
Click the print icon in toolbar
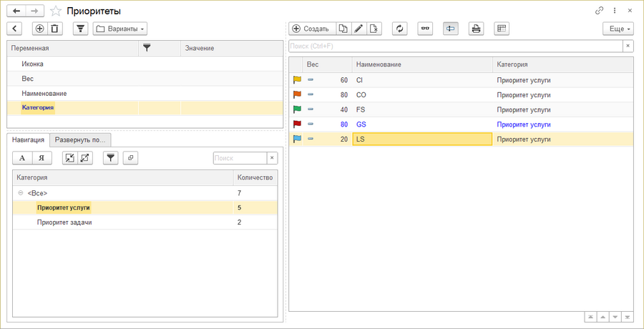(475, 29)
